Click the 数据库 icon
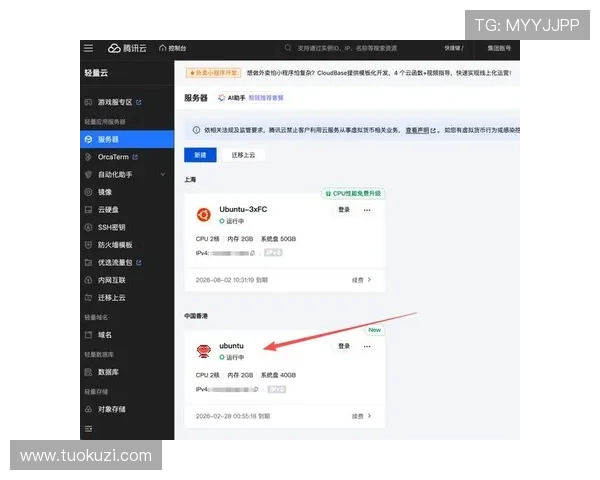This screenshot has width=600, height=480. pyautogui.click(x=88, y=372)
